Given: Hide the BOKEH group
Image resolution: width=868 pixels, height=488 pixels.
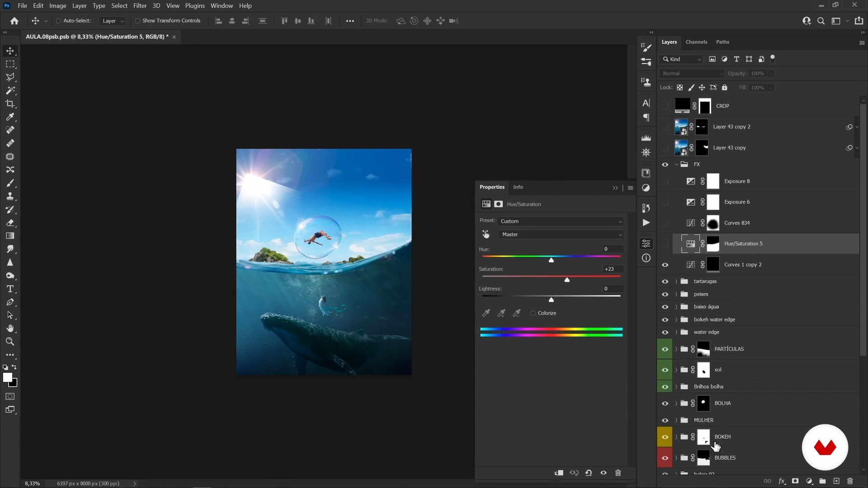Looking at the screenshot, I should 665,437.
